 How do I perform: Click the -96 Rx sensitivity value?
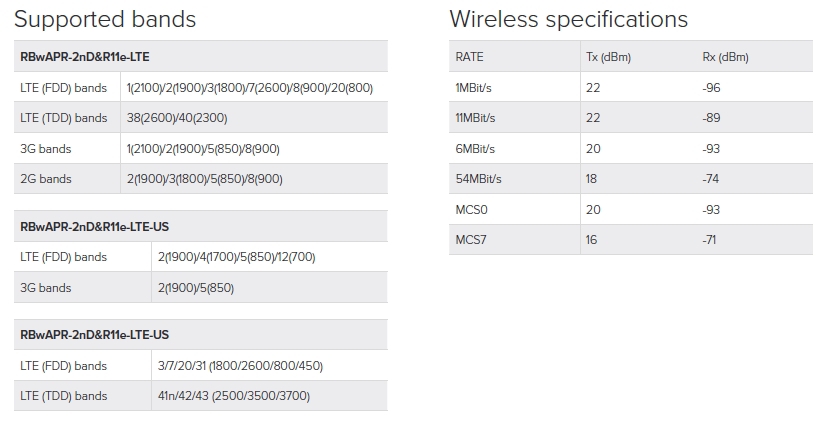click(x=711, y=88)
